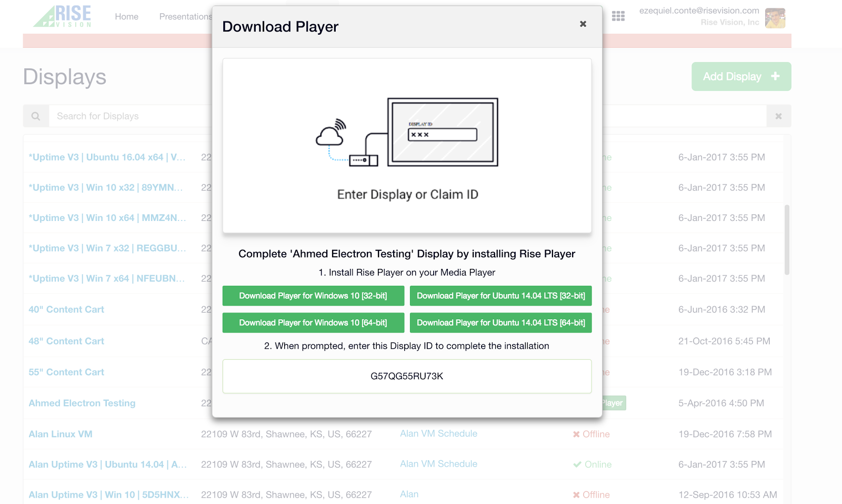Open the Home menu

(x=127, y=17)
